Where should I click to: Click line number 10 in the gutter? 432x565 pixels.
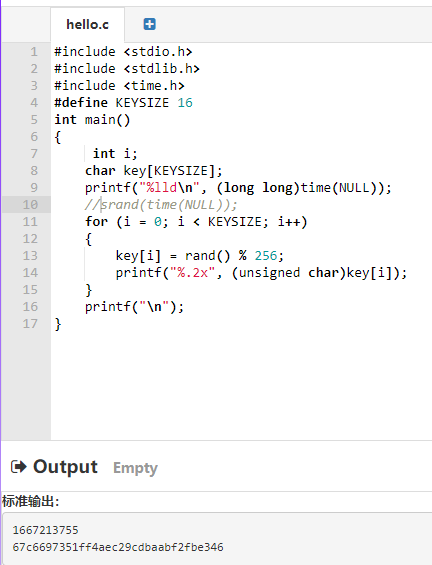point(30,205)
